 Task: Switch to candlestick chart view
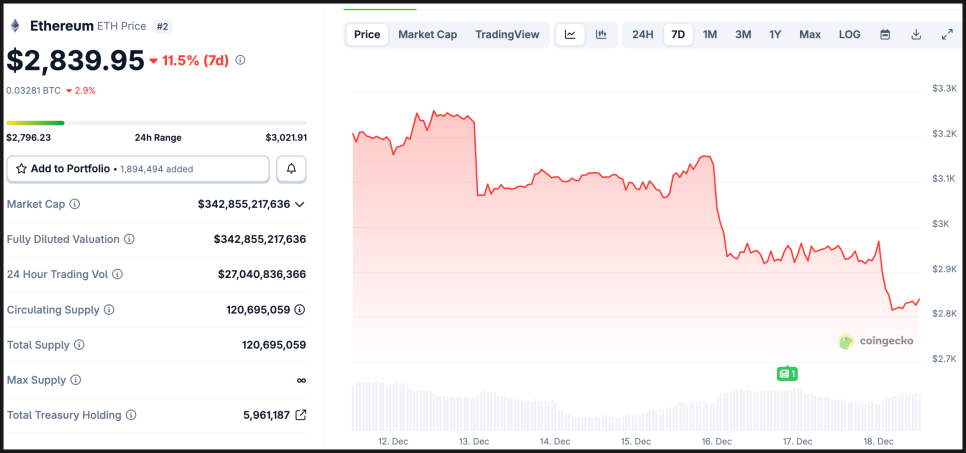tap(601, 35)
